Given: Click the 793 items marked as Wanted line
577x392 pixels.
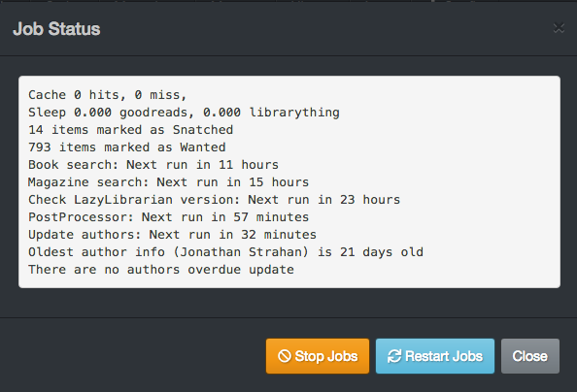Looking at the screenshot, I should click(x=127, y=147).
